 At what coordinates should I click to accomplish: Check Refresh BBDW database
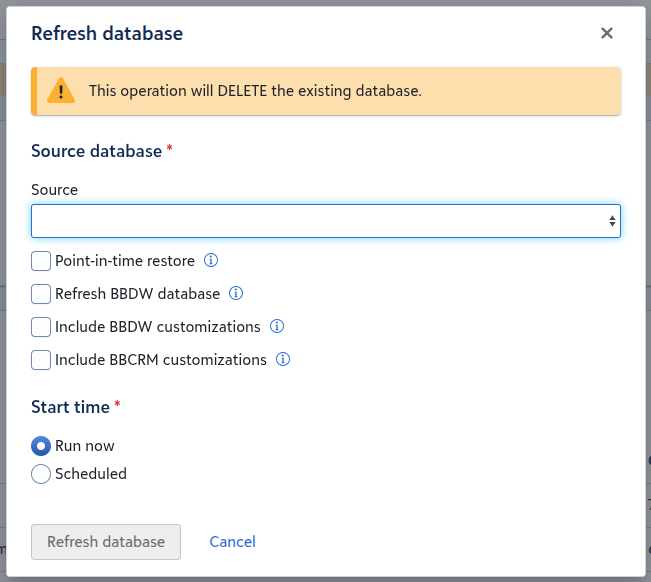coord(41,294)
